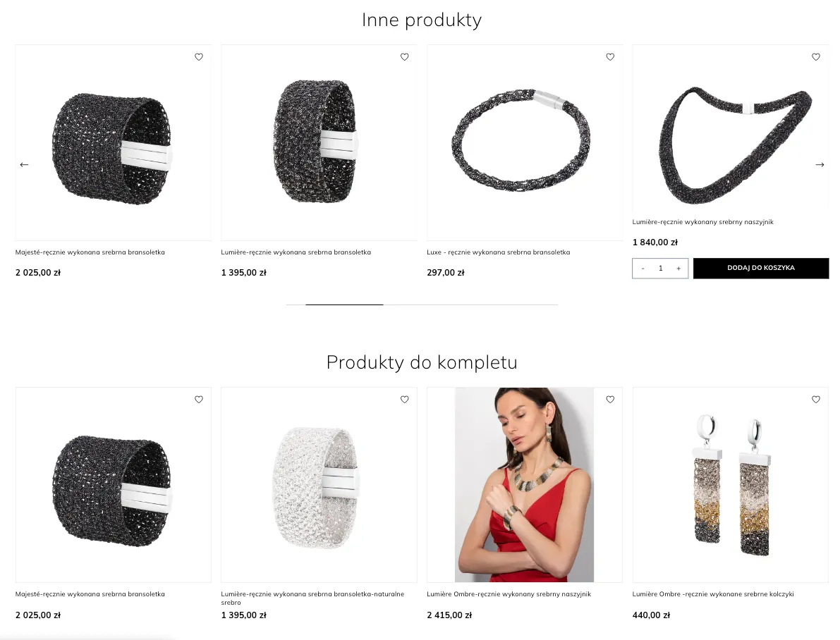Open Lumière Ombre-ręcznie wykonany srebrny naszyjnik link
This screenshot has height=640, width=840.
click(x=509, y=594)
